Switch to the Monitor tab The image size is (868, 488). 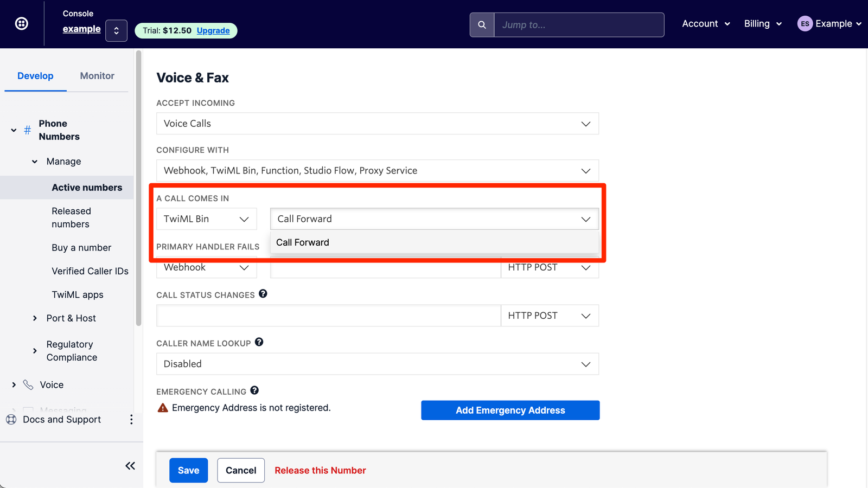pos(97,76)
